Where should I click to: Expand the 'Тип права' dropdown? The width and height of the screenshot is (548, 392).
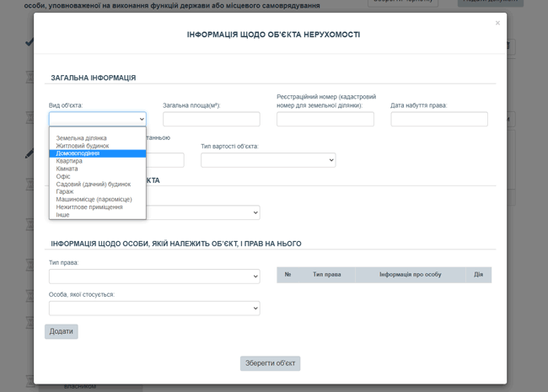coord(153,277)
